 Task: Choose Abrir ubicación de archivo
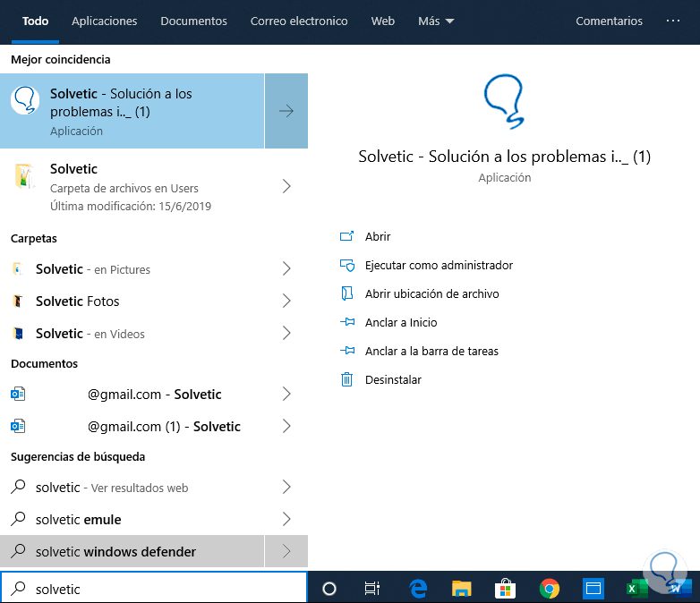tap(432, 293)
